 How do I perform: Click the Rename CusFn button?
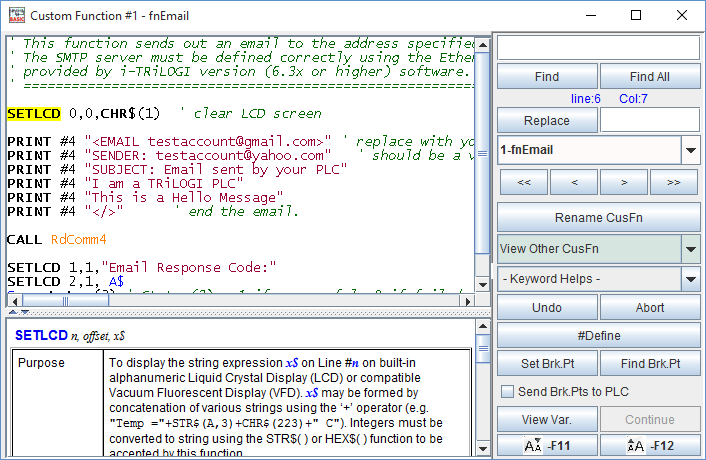coord(599,218)
